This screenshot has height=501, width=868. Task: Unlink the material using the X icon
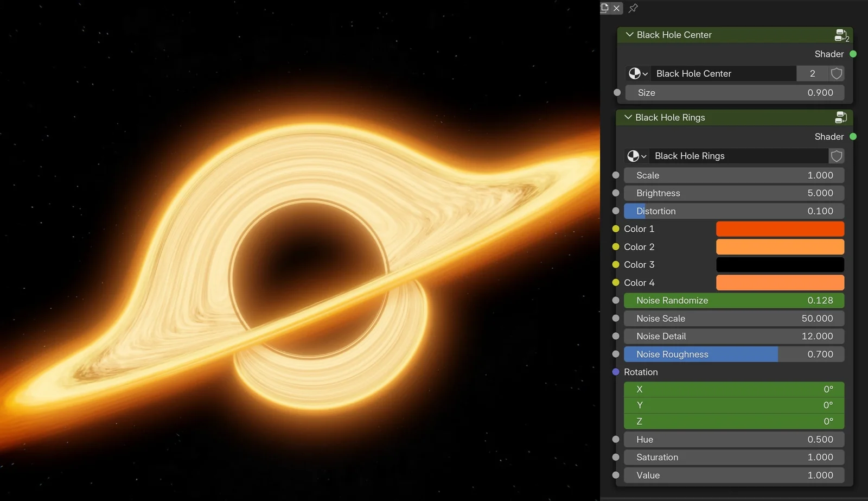[617, 8]
